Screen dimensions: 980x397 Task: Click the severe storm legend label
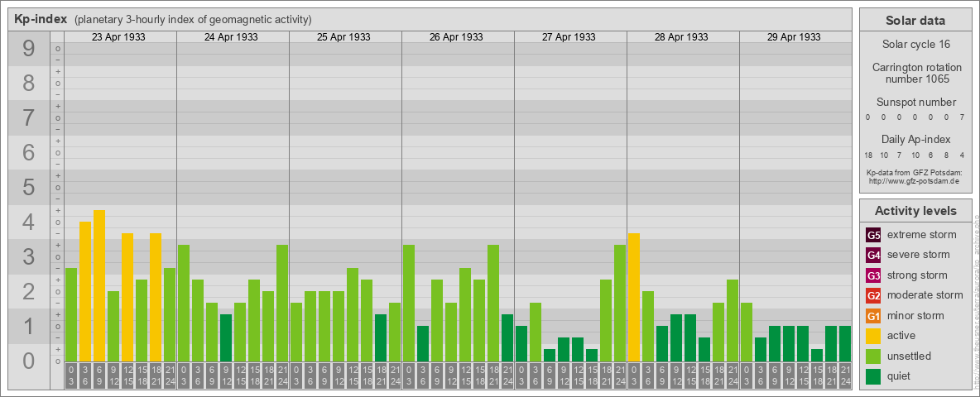(919, 255)
